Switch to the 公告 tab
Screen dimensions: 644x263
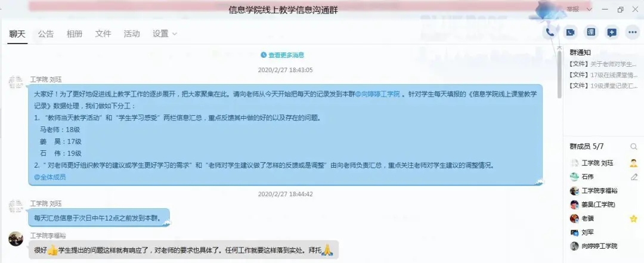tap(46, 34)
